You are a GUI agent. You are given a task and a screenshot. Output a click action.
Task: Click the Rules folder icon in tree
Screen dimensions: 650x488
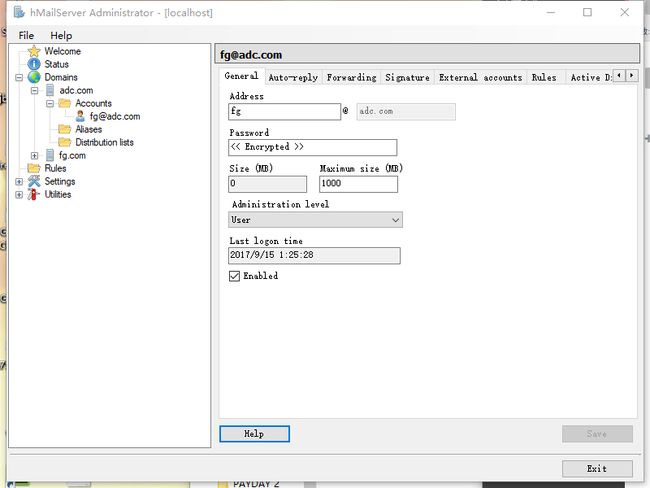34,168
